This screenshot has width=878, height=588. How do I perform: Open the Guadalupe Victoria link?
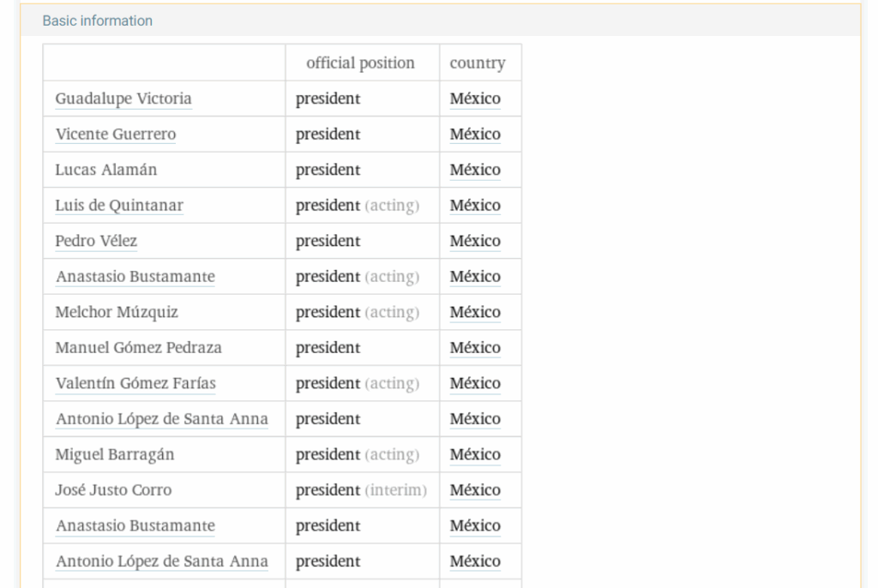123,99
